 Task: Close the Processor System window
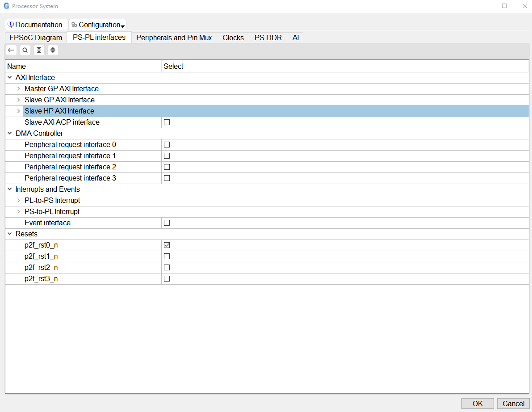(x=524, y=6)
